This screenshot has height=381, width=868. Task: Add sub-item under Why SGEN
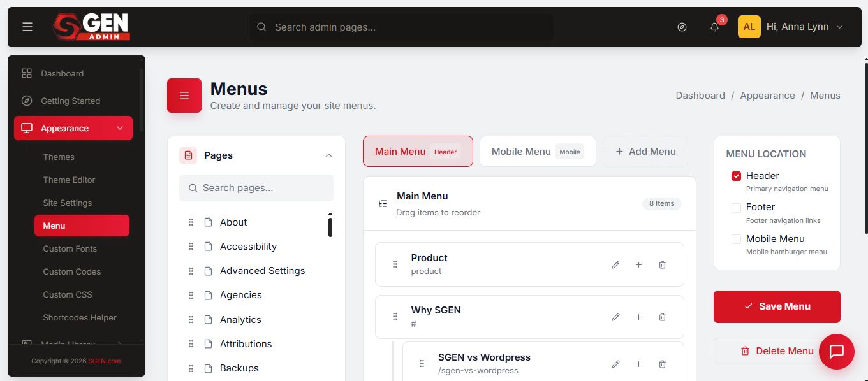[x=638, y=317]
